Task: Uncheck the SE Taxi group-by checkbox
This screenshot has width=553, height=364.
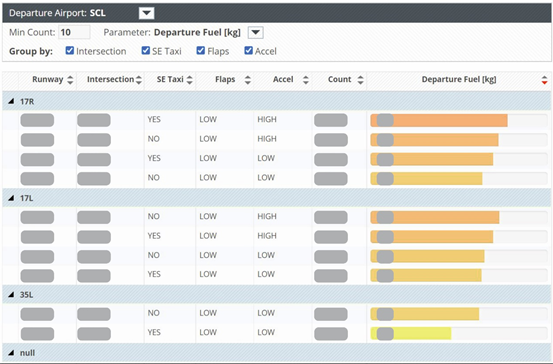Action: pyautogui.click(x=146, y=51)
